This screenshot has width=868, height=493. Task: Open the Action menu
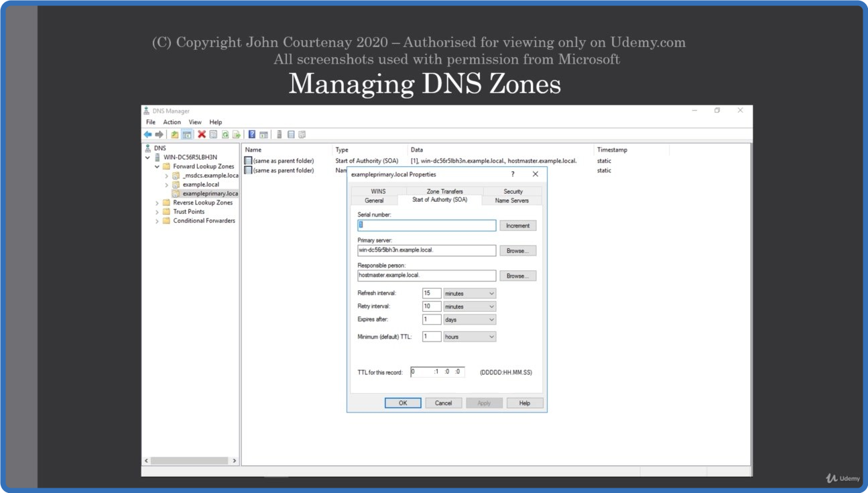(172, 122)
